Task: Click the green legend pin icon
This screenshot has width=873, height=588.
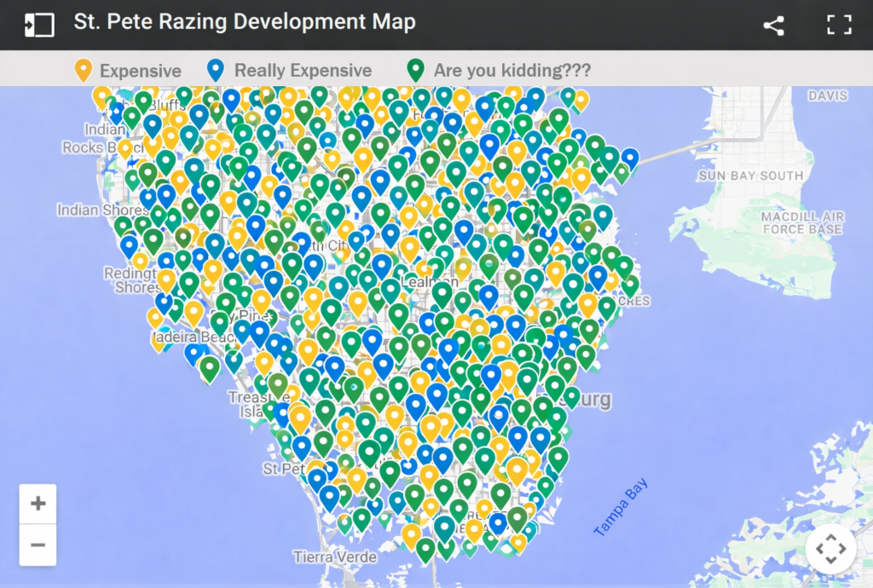Action: pyautogui.click(x=416, y=70)
